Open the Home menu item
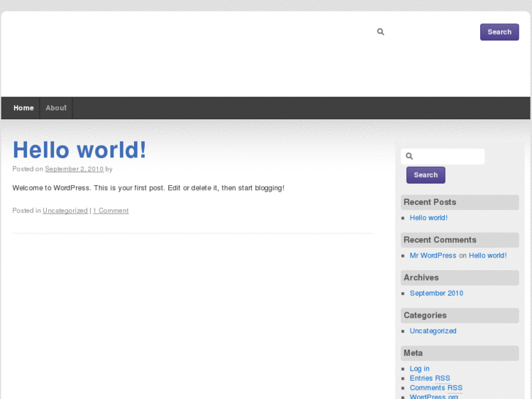Screen dimensions: 532x399 coord(23,108)
